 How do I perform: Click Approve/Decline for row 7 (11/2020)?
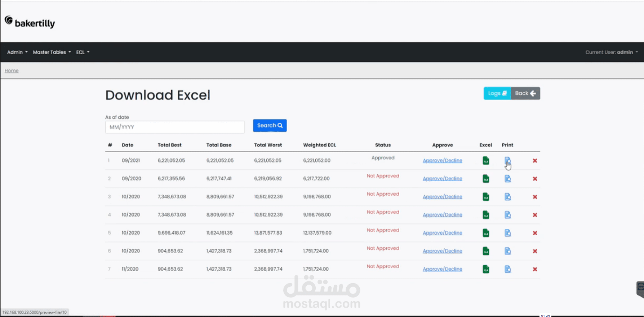443,269
